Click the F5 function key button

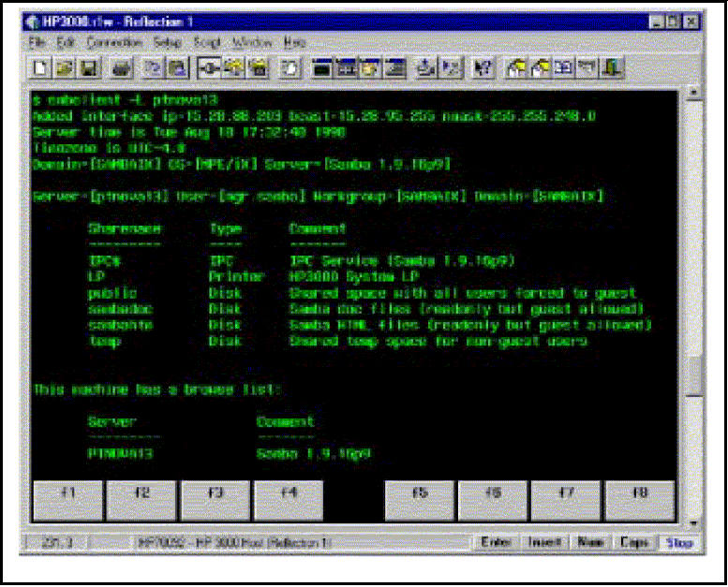(420, 500)
